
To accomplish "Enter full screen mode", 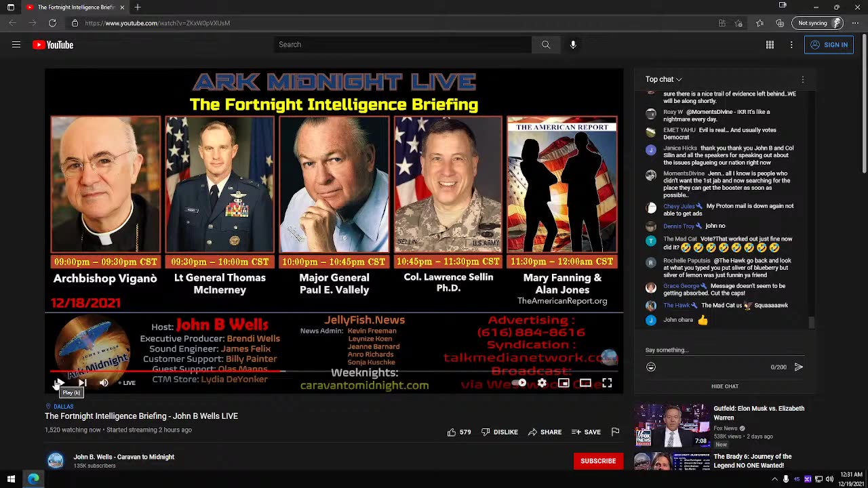I will 607,383.
